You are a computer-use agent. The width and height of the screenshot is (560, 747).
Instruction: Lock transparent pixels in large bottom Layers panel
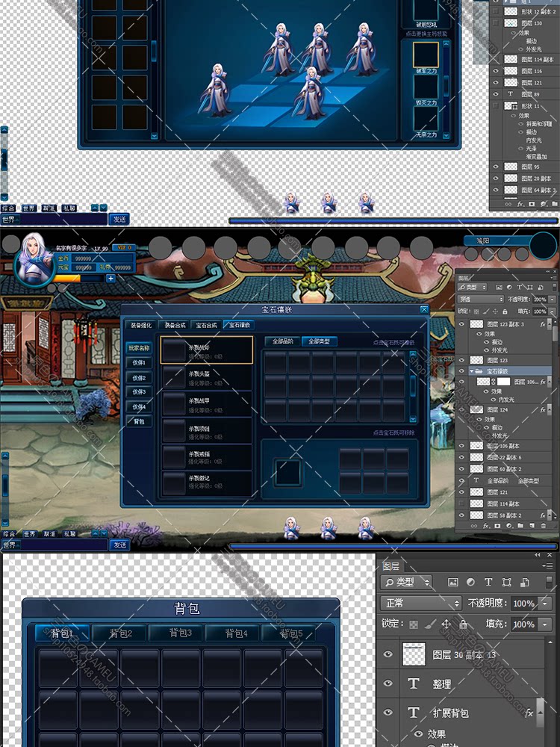point(414,624)
